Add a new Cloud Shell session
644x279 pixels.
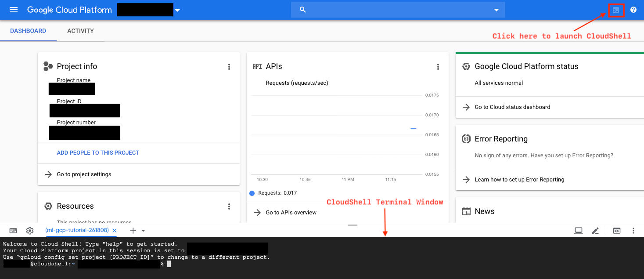pyautogui.click(x=133, y=231)
